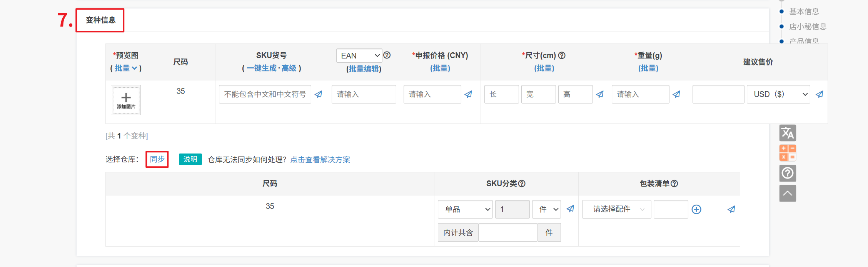The image size is (868, 267).
Task: Open the EAN code type dropdown
Action: [359, 56]
